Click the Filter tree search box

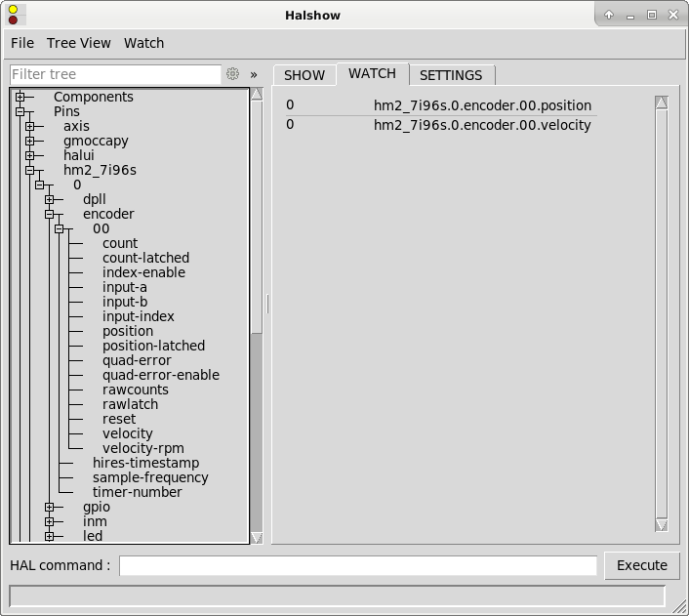click(x=115, y=74)
